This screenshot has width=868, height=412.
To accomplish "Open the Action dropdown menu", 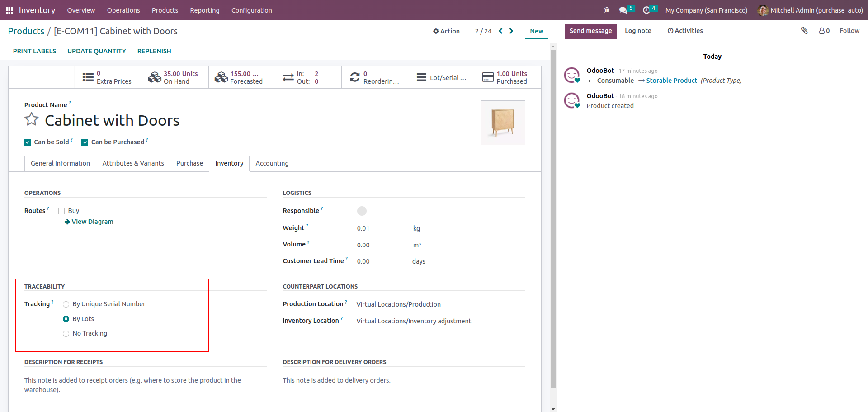I will [x=446, y=31].
